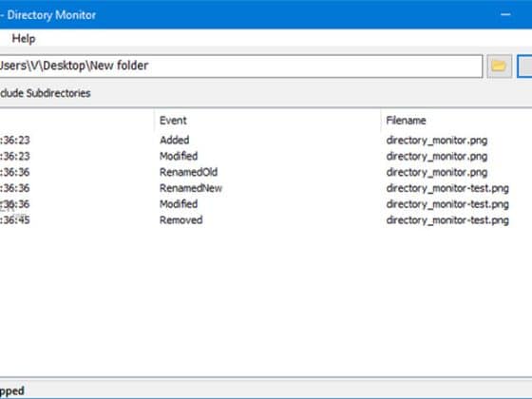Click the Include Subdirectories label
Viewport: 532px width, 399px height.
click(x=46, y=93)
